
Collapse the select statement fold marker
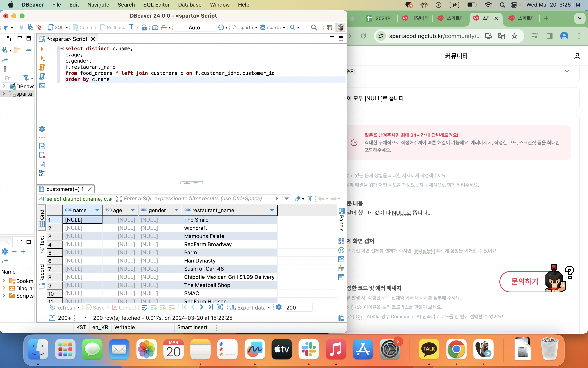(62, 48)
